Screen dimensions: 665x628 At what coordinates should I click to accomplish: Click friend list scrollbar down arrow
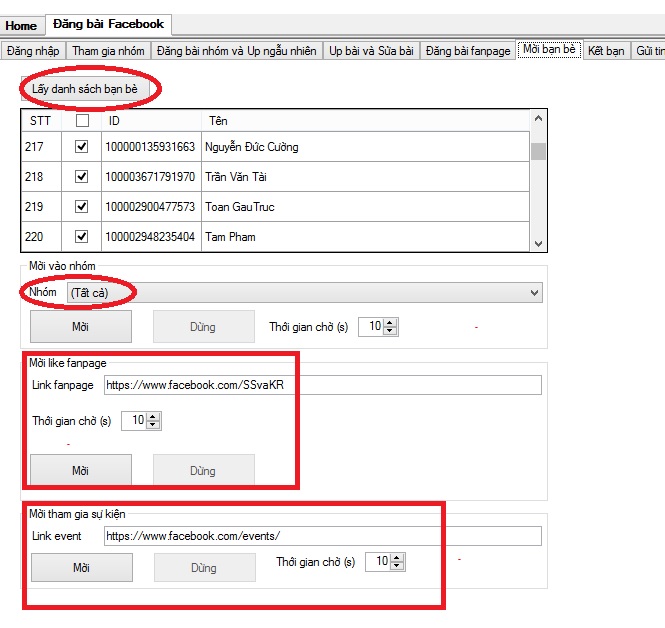click(x=539, y=243)
